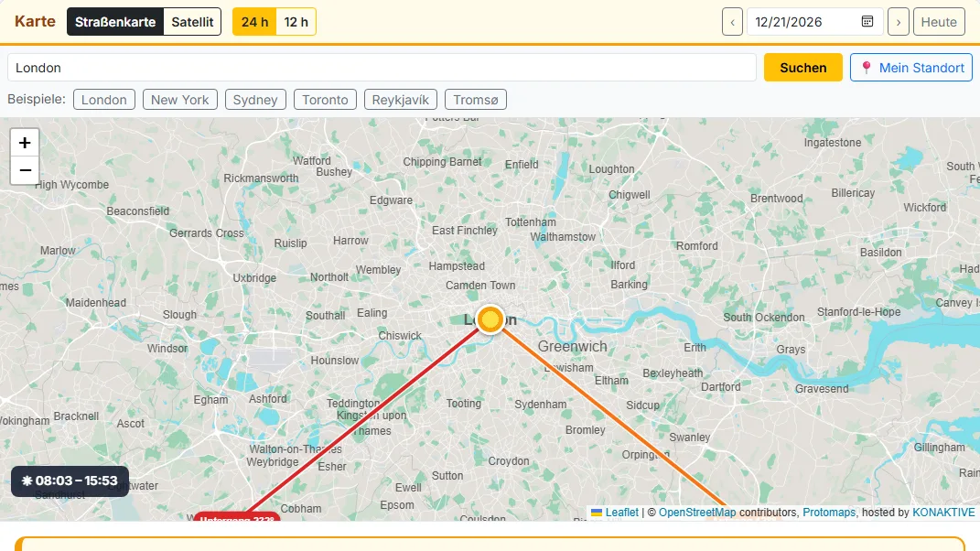Viewport: 980px width, 551px height.
Task: Choose Reykjavík example chip
Action: [x=401, y=100]
